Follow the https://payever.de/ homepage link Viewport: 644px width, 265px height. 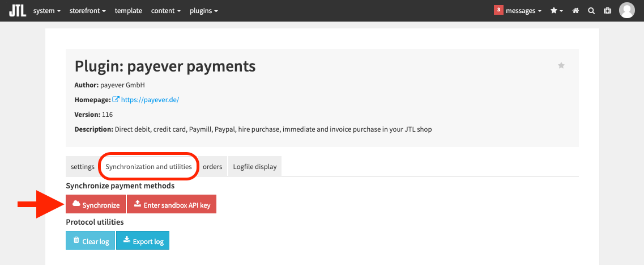pyautogui.click(x=150, y=99)
